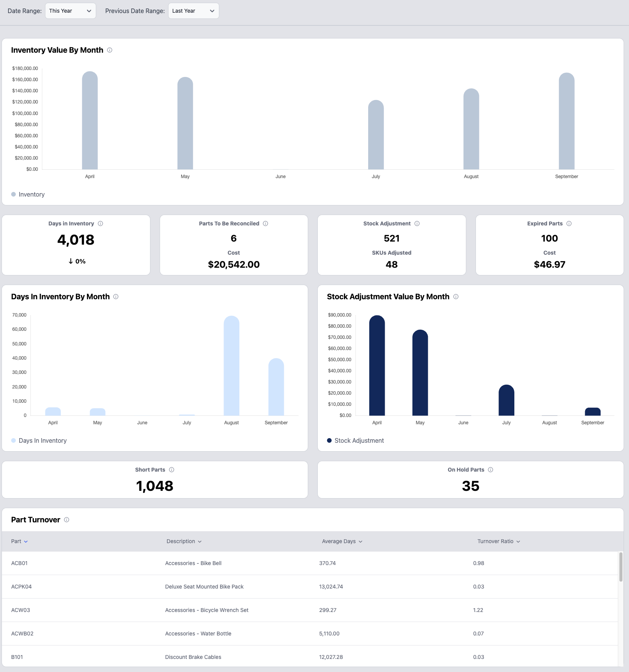Viewport: 629px width, 672px height.
Task: Toggle the Stock Adjustment chart legend
Action: click(355, 440)
